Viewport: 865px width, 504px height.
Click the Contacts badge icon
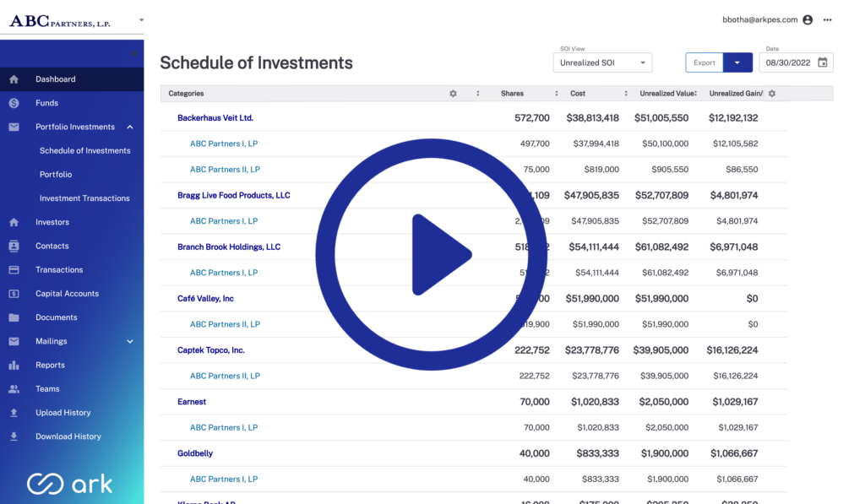[x=14, y=246]
